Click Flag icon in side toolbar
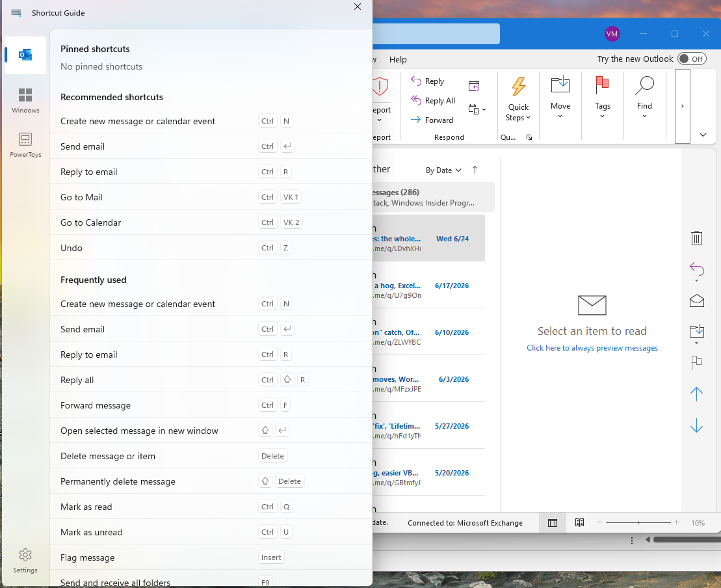Screen dimensions: 721x588 pyautogui.click(x=697, y=362)
